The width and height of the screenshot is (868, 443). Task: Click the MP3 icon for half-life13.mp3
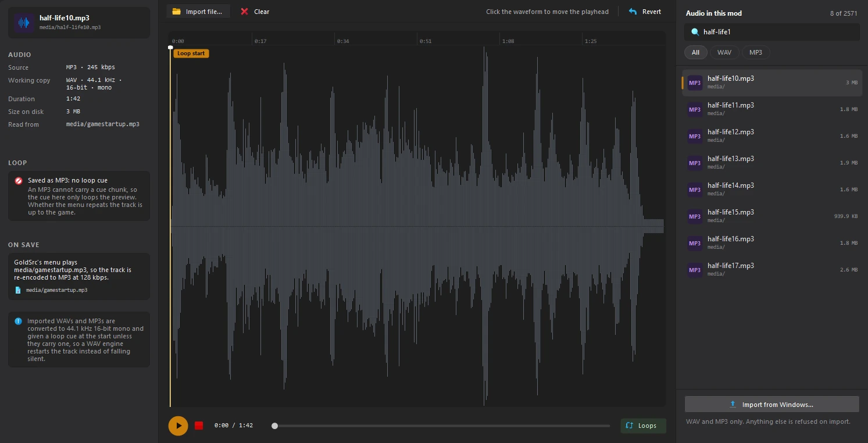pyautogui.click(x=695, y=163)
